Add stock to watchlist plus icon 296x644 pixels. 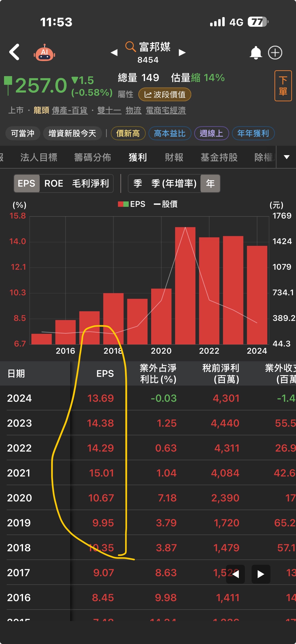click(275, 53)
